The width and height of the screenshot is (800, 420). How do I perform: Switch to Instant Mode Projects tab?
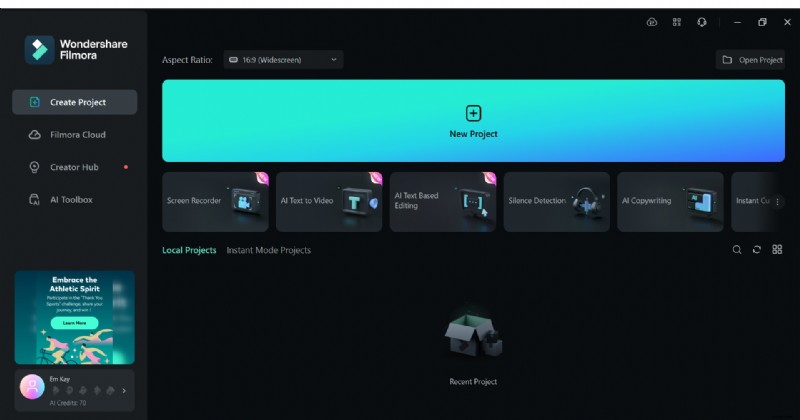pyautogui.click(x=268, y=250)
